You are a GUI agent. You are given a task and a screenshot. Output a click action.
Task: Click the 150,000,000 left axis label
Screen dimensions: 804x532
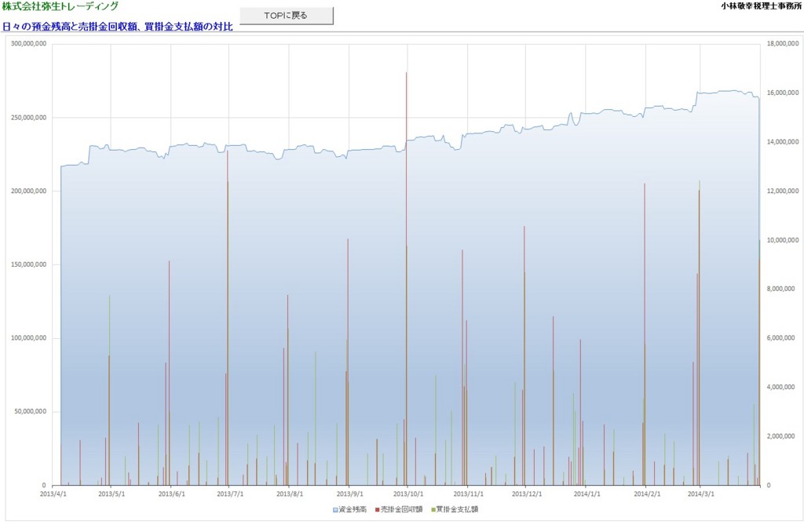pyautogui.click(x=29, y=264)
